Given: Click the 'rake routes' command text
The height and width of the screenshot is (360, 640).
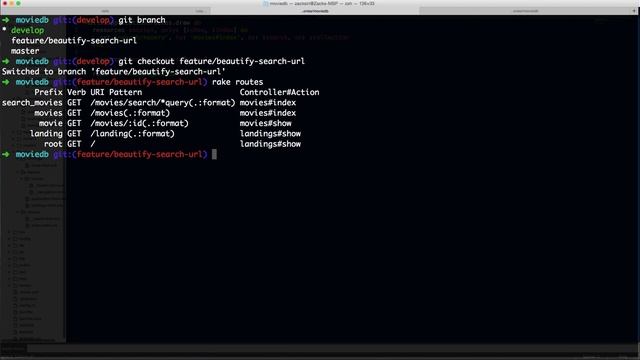Looking at the screenshot, I should click(x=237, y=82).
